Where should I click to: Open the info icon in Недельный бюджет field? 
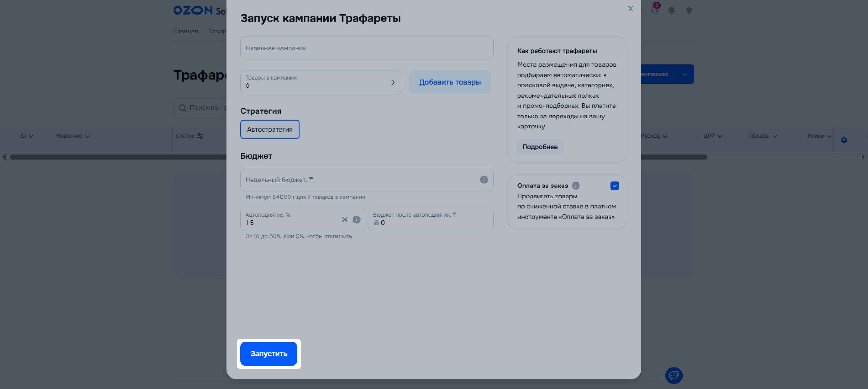pyautogui.click(x=484, y=180)
